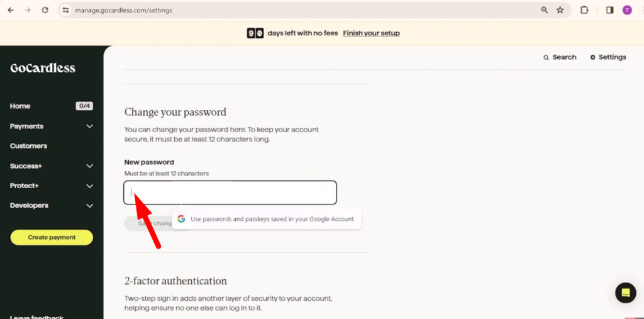Open the yellow chat support bubble
Viewport: 644px width, 319px height.
tap(626, 293)
